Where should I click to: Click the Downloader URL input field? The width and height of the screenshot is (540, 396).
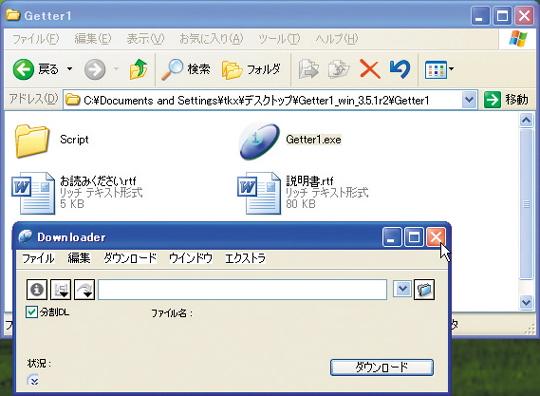click(x=242, y=289)
